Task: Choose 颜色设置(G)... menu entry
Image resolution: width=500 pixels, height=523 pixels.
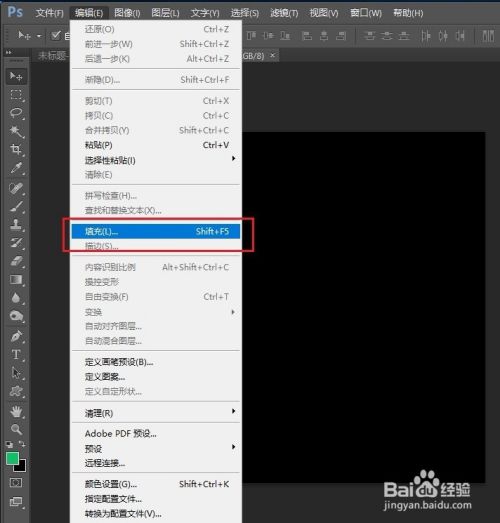Action: point(156,484)
